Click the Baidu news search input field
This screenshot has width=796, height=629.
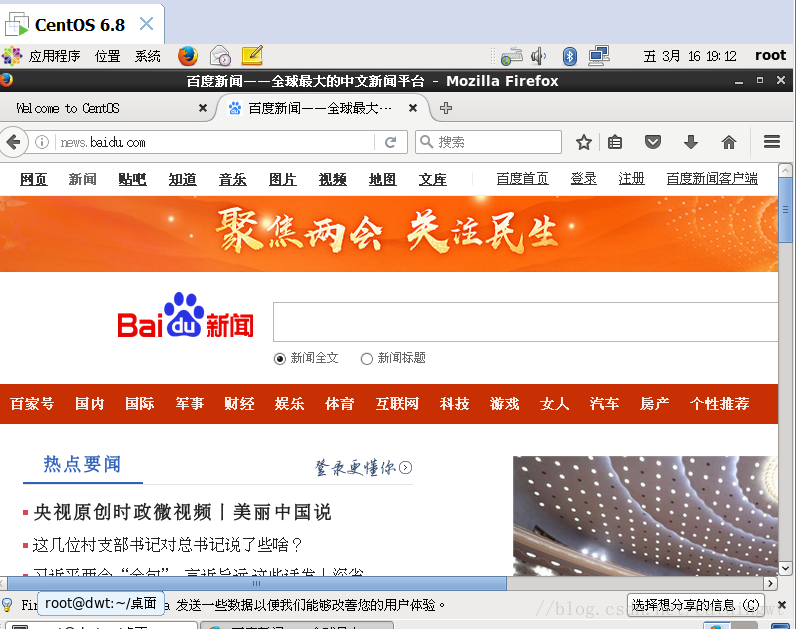[525, 322]
